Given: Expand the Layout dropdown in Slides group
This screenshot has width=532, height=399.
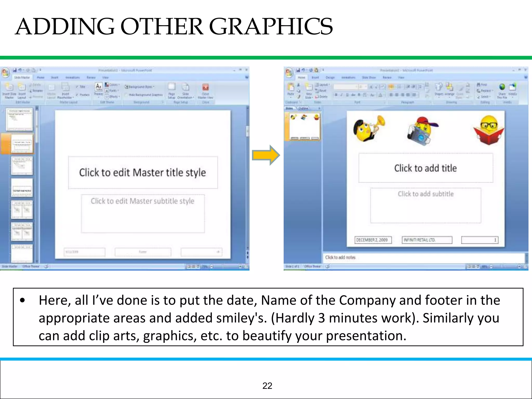Looking at the screenshot, I should click(322, 85).
